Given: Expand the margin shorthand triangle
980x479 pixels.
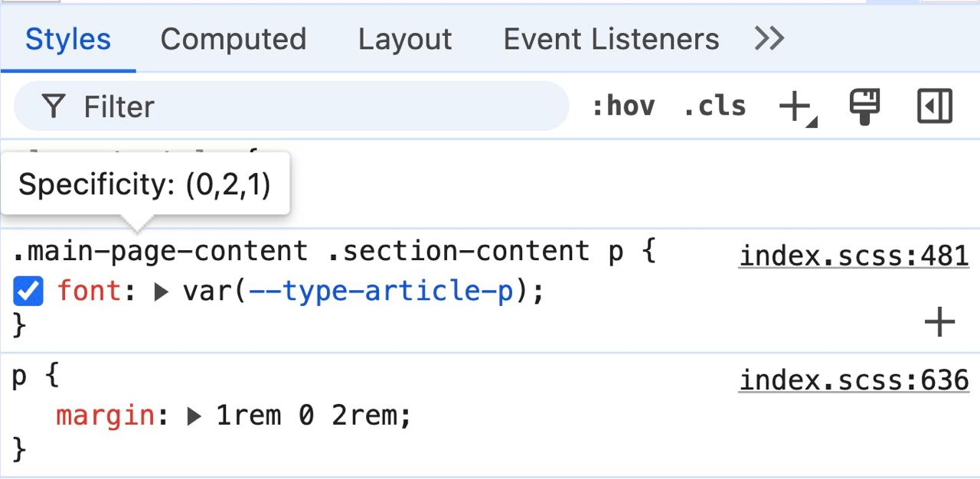Looking at the screenshot, I should click(x=194, y=416).
